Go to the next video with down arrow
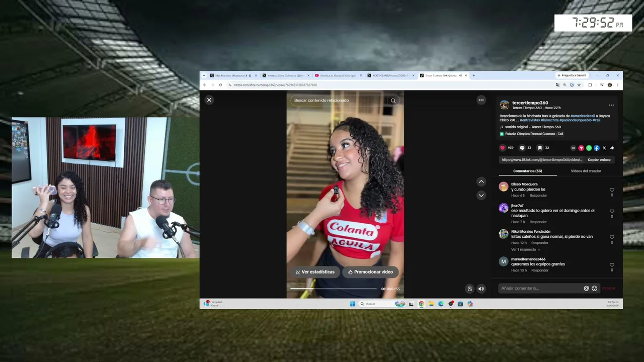Image resolution: width=644 pixels, height=362 pixels. [x=481, y=195]
